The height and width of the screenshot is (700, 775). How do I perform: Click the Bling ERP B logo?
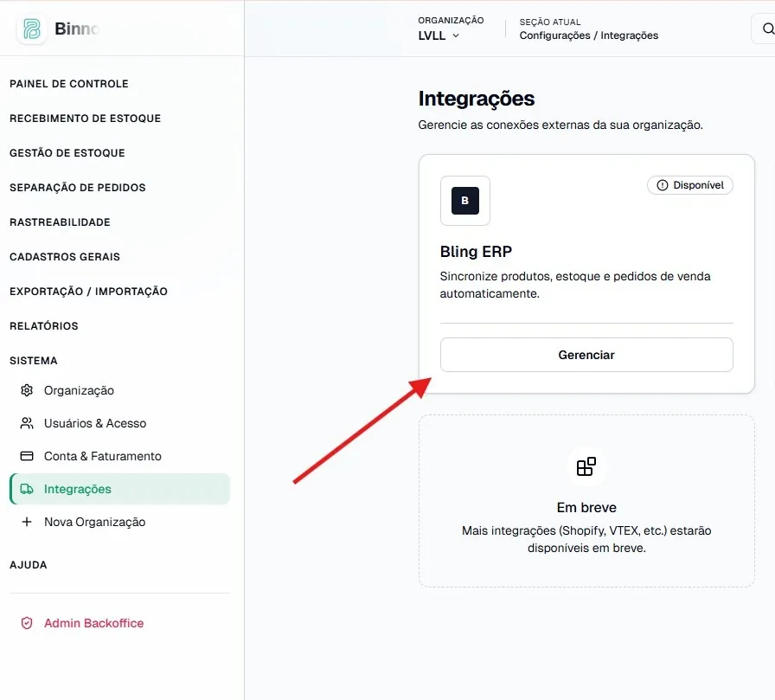pos(465,200)
